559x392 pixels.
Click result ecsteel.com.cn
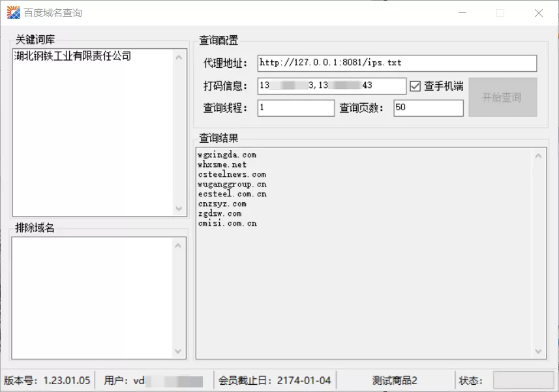pyautogui.click(x=232, y=194)
